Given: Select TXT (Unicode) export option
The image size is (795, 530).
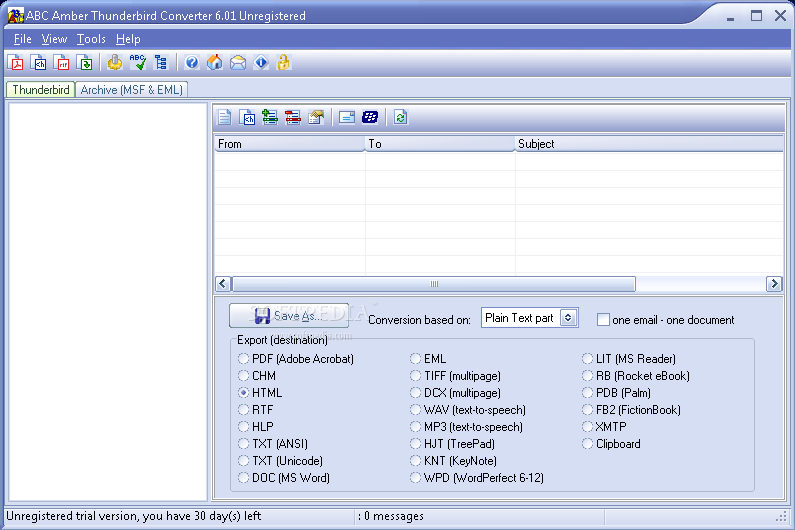Looking at the screenshot, I should pyautogui.click(x=280, y=461).
